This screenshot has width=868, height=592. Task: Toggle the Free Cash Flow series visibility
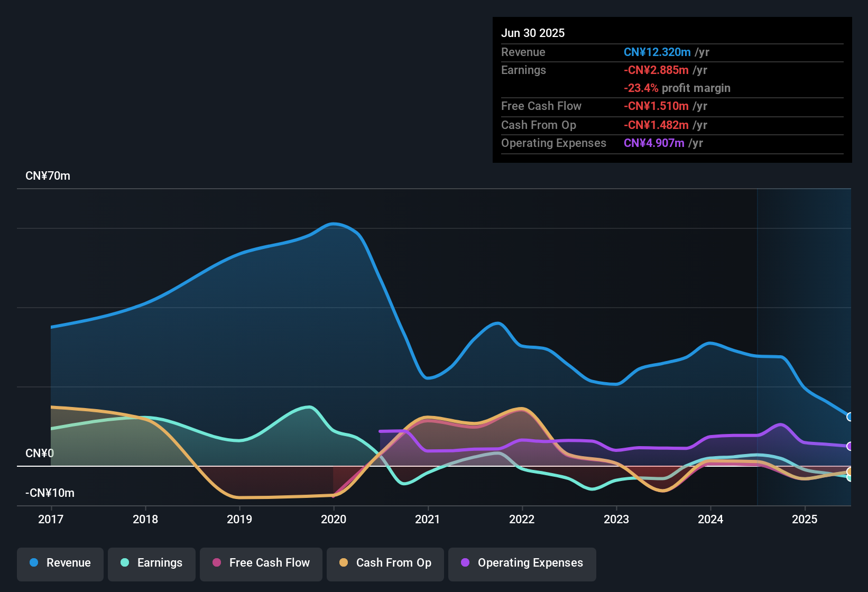tap(261, 563)
